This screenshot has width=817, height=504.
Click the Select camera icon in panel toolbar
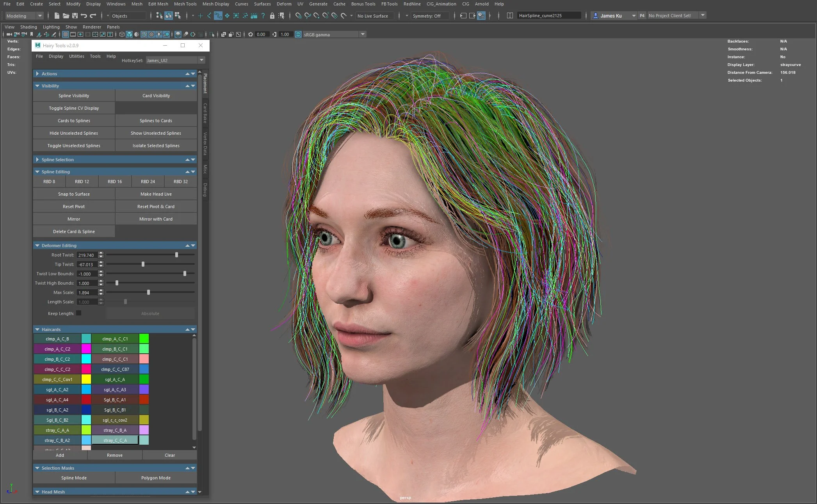[x=9, y=34]
